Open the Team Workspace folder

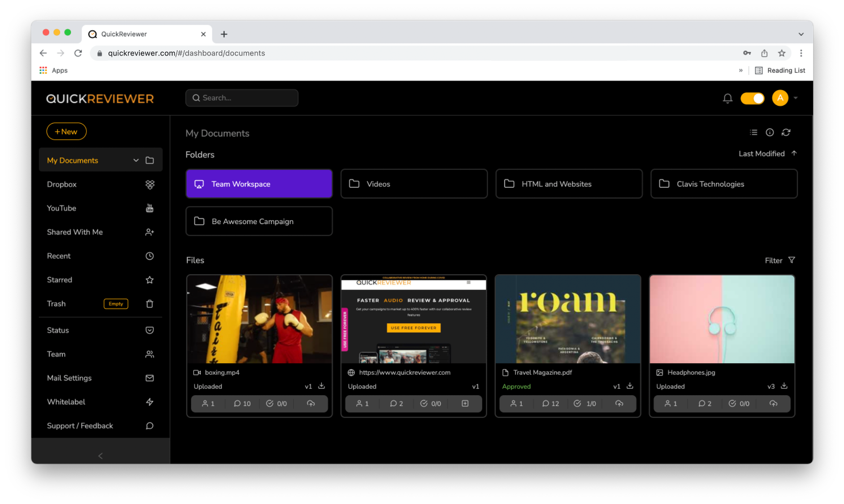(259, 184)
